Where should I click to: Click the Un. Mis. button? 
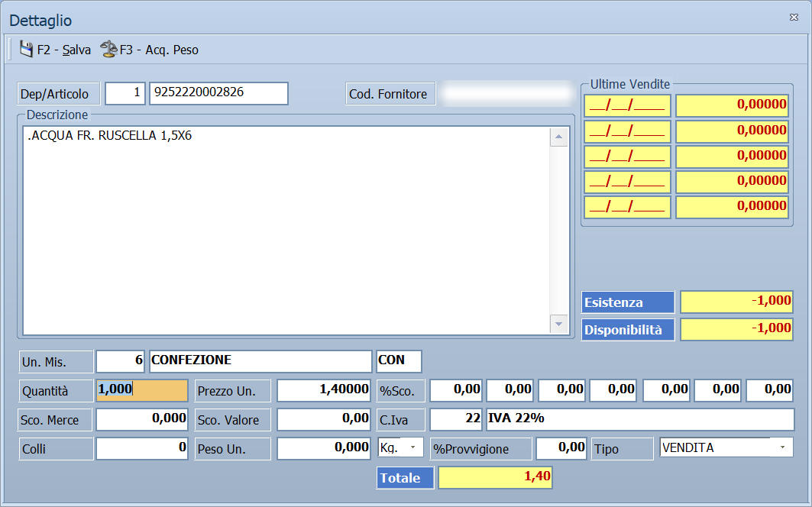point(56,361)
